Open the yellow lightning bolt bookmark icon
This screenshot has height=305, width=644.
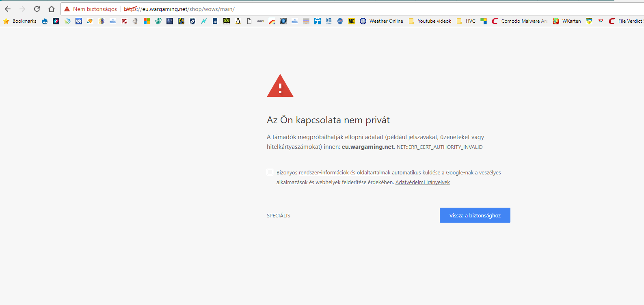pyautogui.click(x=181, y=21)
